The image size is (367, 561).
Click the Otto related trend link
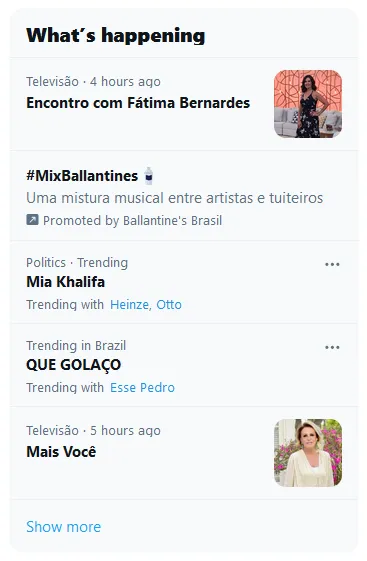click(169, 304)
